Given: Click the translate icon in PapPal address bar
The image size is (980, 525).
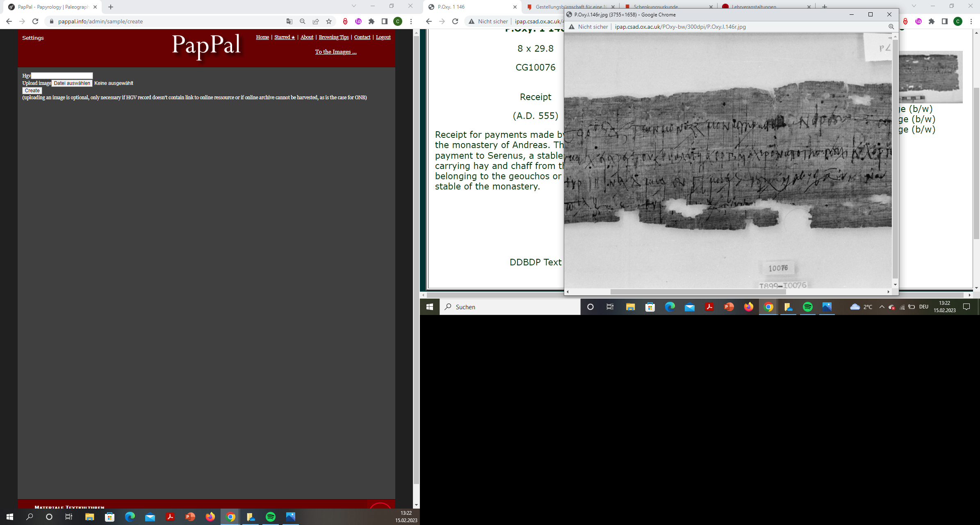Looking at the screenshot, I should (289, 21).
